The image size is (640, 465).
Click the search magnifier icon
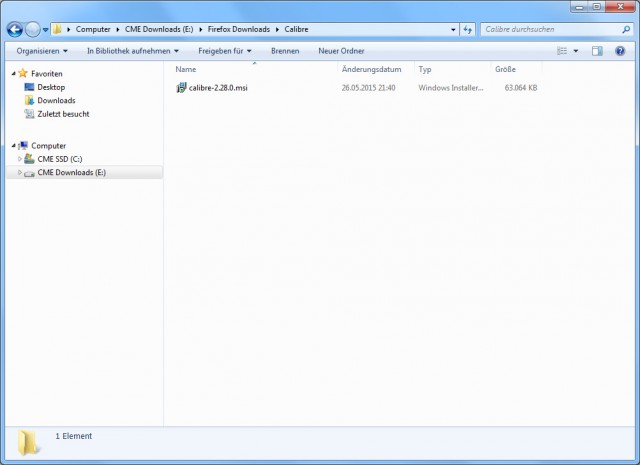pos(626,29)
